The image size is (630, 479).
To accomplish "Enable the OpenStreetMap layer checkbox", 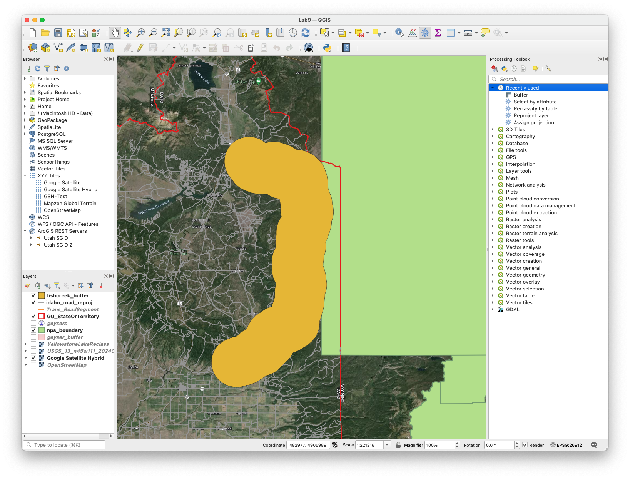I will [33, 365].
